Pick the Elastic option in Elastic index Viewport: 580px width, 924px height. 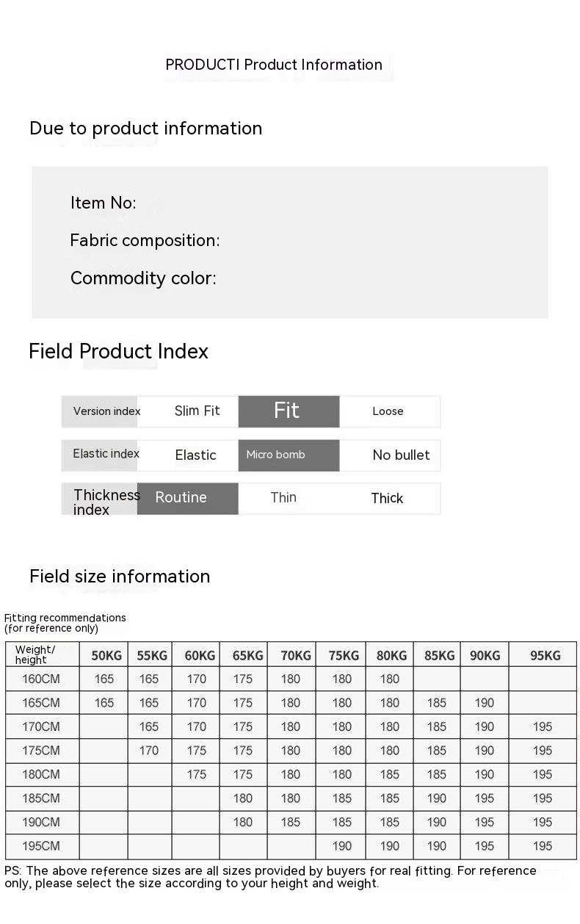pos(195,455)
